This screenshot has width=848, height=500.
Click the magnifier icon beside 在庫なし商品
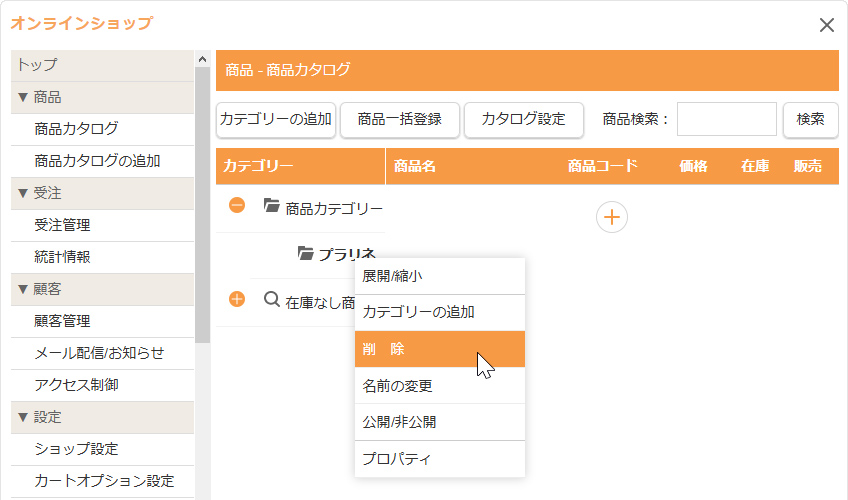tap(271, 298)
